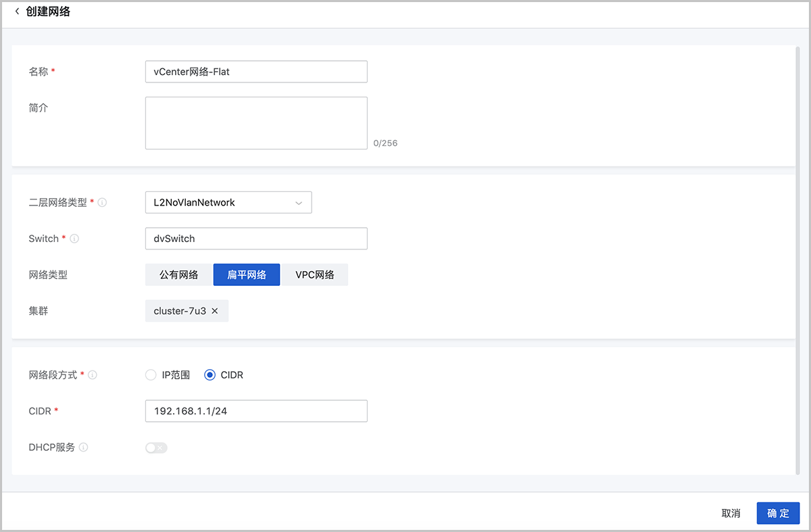The width and height of the screenshot is (811, 532).
Task: Click the dropdown chevron for 二层网络类型
Action: pos(299,203)
